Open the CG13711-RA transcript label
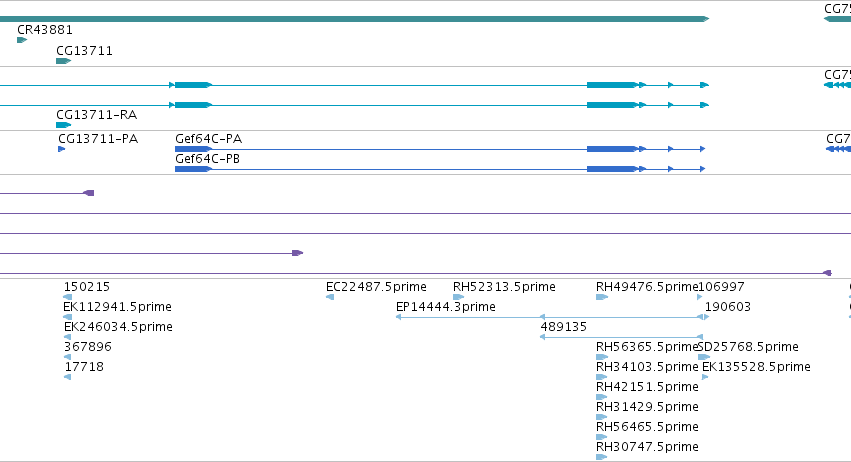Screen dimensions: 851x462 point(97,115)
